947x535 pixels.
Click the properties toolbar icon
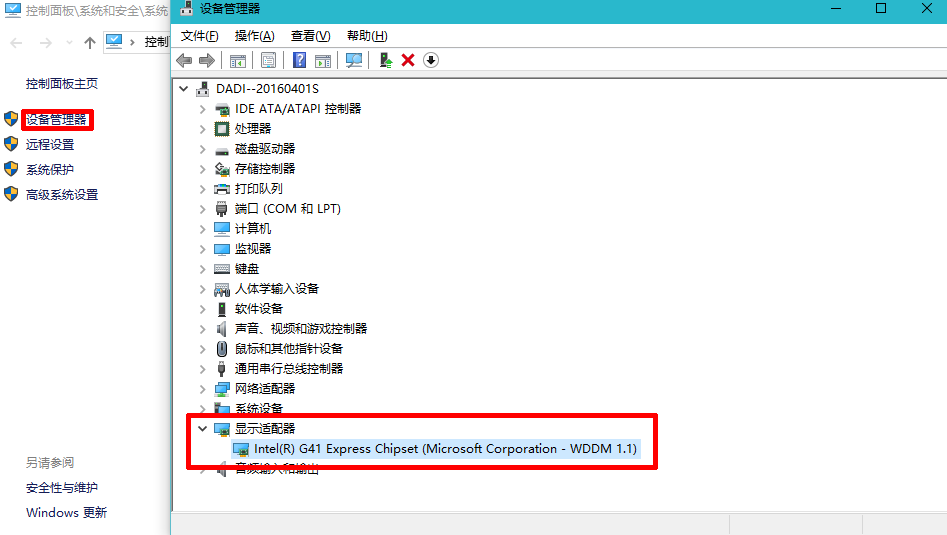[268, 60]
